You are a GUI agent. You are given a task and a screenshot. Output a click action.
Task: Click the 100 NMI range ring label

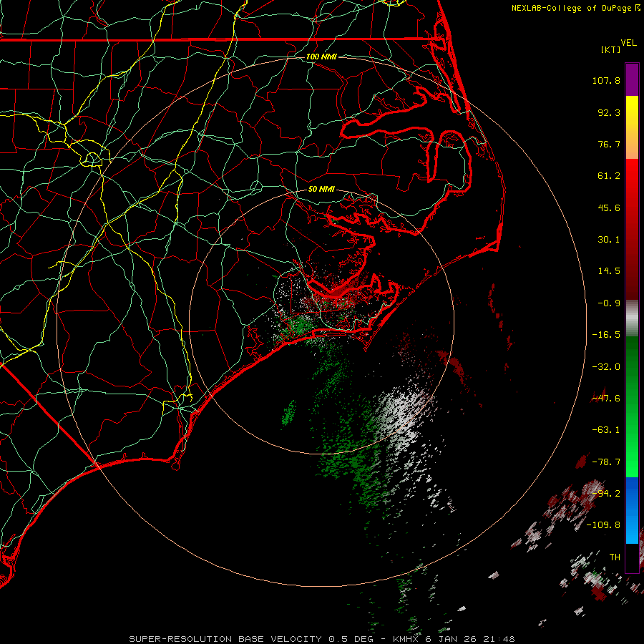321,57
